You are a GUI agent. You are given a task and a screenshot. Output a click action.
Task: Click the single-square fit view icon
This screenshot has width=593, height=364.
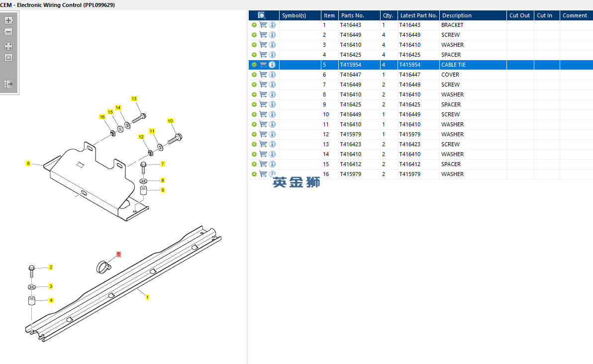point(8,57)
